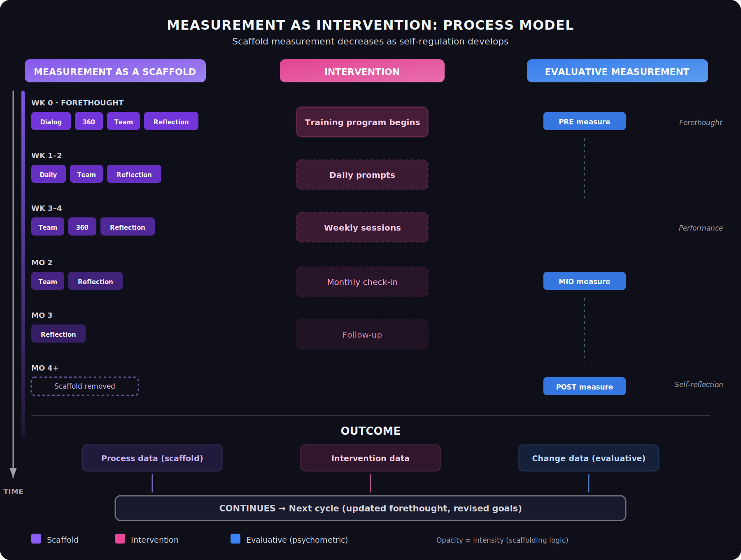741x560 pixels.
Task: Open the Daily prompts box
Action: [362, 175]
